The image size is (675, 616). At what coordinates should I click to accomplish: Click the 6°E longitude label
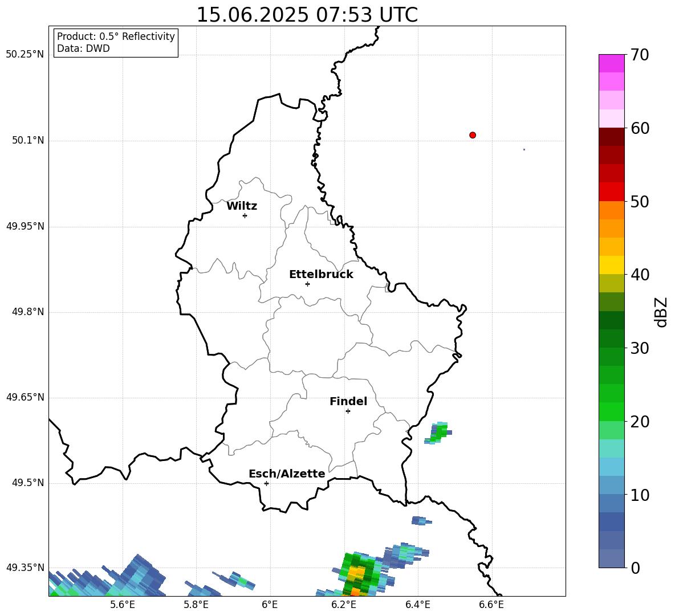click(270, 605)
